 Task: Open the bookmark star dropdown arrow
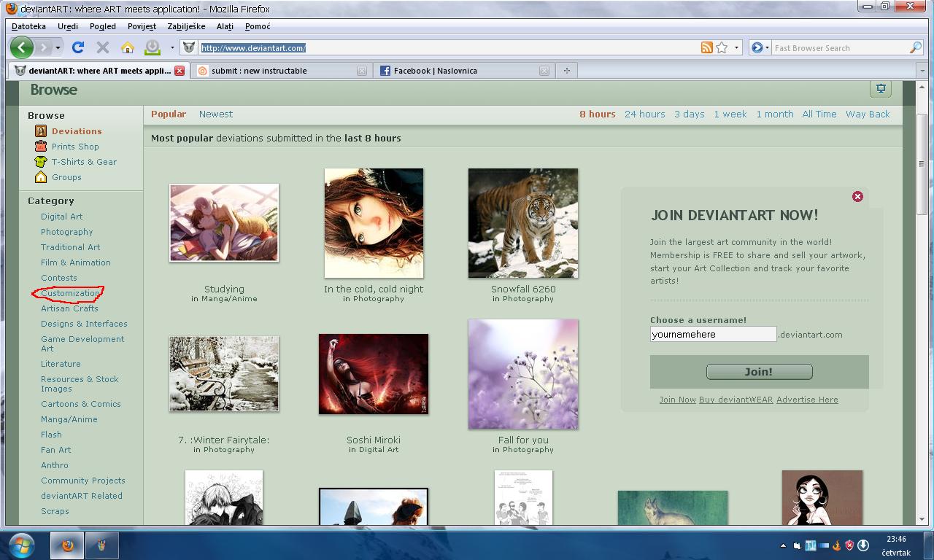736,47
